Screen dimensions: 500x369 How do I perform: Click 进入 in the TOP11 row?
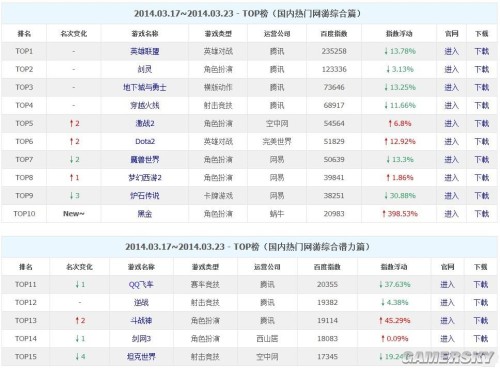[447, 284]
